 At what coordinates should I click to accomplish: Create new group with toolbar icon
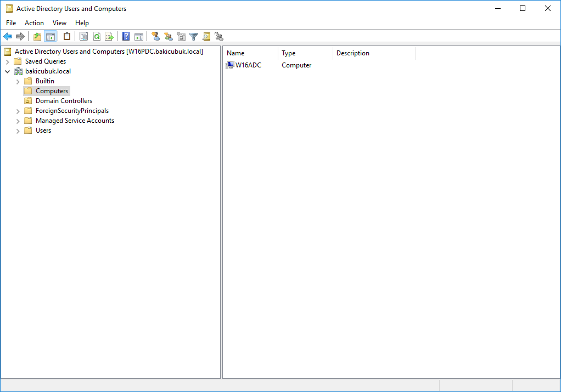[x=169, y=36]
